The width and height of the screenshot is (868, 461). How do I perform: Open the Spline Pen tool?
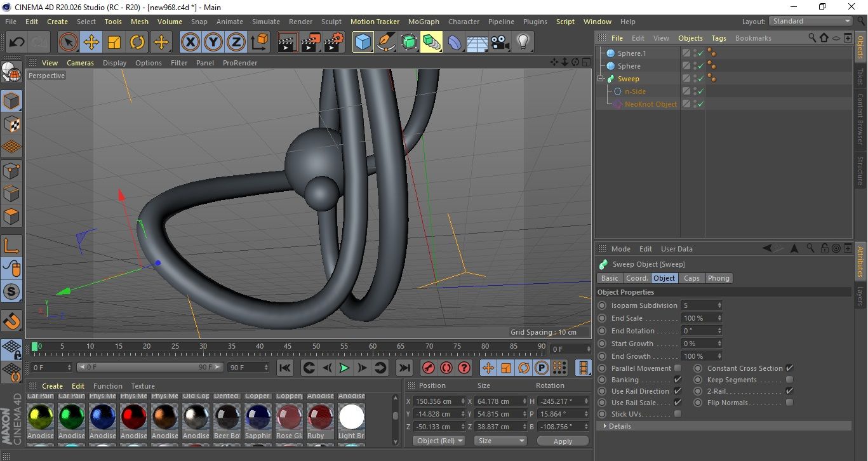[386, 43]
